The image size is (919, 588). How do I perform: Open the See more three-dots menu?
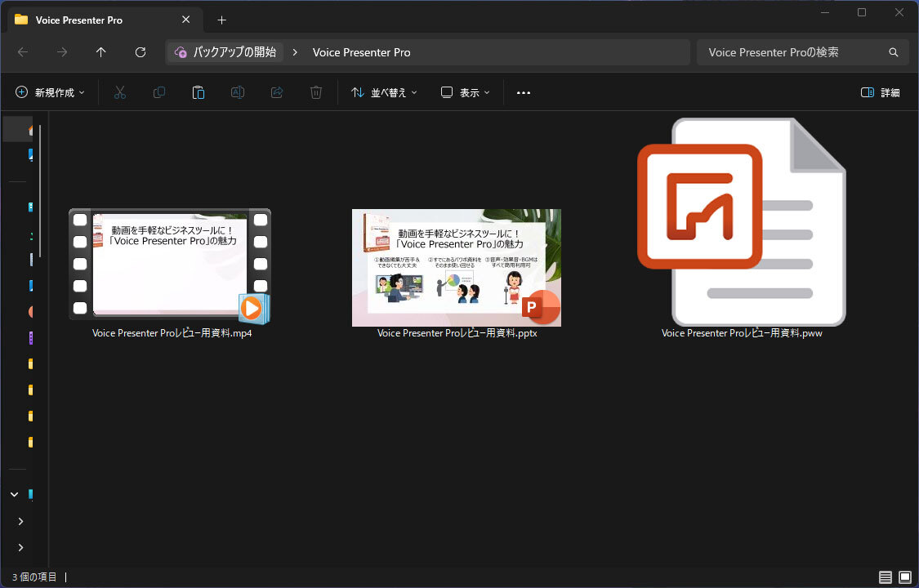pos(524,92)
